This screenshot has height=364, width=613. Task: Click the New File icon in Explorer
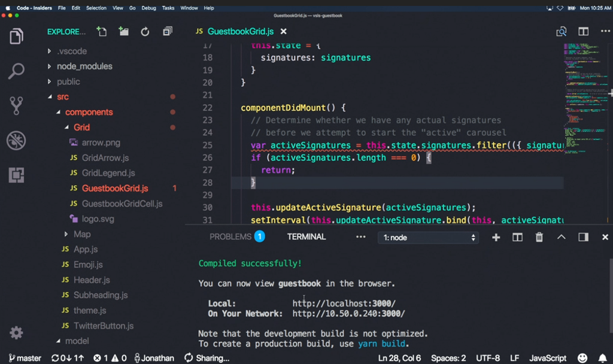102,32
